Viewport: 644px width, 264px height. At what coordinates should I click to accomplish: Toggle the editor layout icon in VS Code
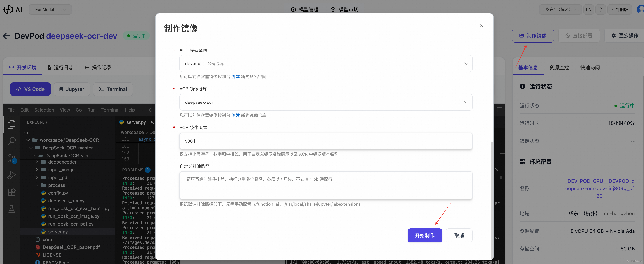coord(499,110)
